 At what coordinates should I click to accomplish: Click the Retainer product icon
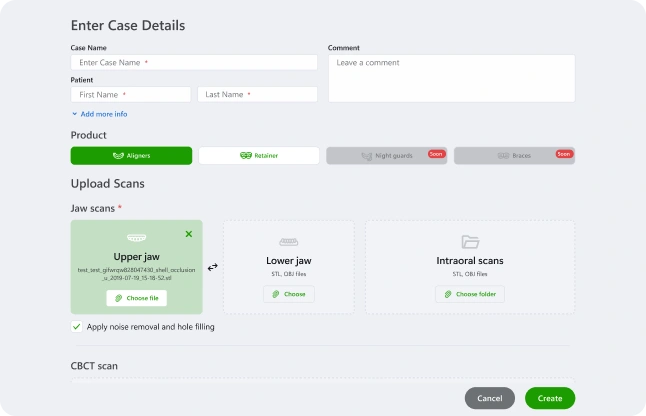tap(246, 156)
